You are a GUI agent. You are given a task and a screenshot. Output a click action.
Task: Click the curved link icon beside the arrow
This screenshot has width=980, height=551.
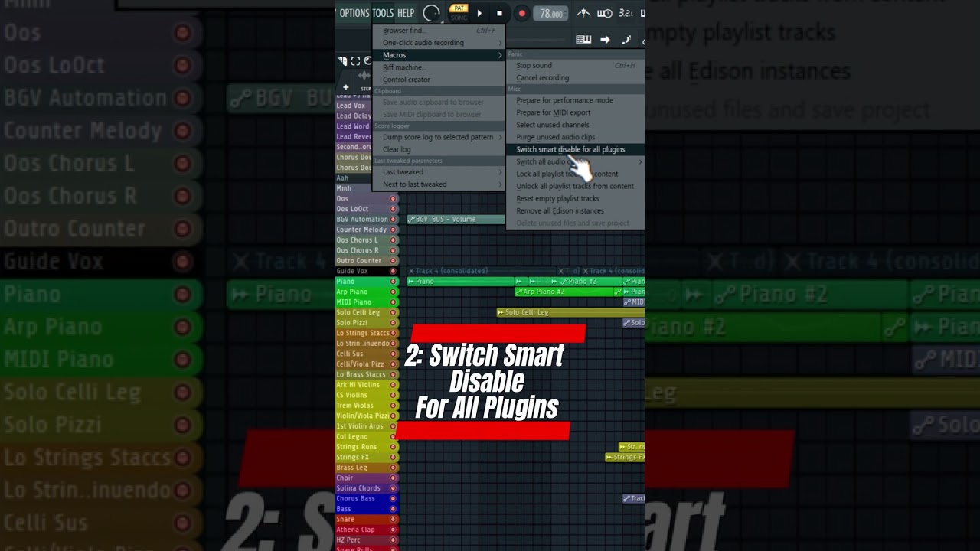coord(626,40)
